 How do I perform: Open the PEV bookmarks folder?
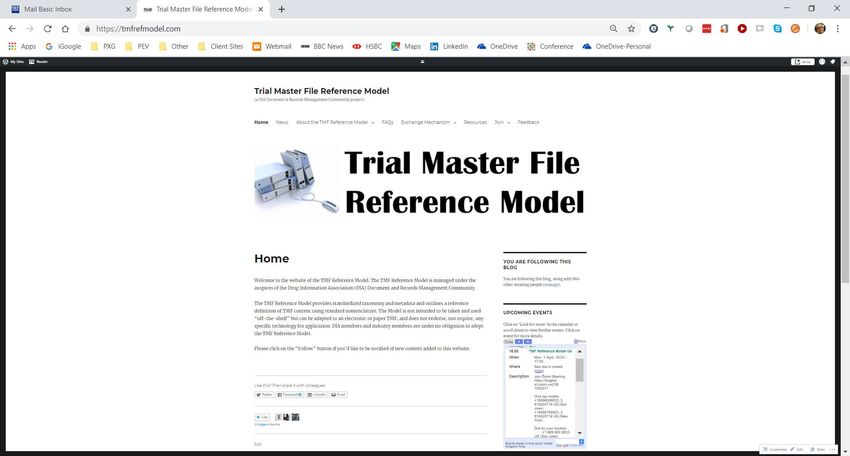(x=137, y=47)
